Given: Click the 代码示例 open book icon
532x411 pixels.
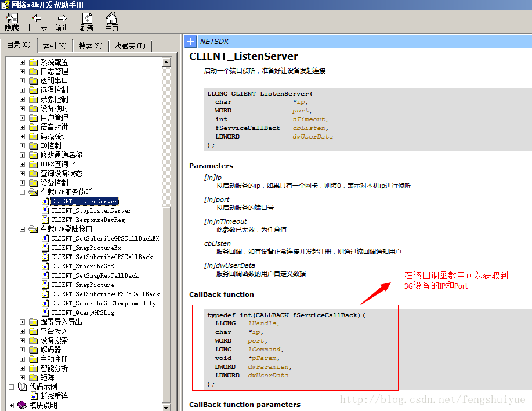Looking at the screenshot, I should [22, 387].
